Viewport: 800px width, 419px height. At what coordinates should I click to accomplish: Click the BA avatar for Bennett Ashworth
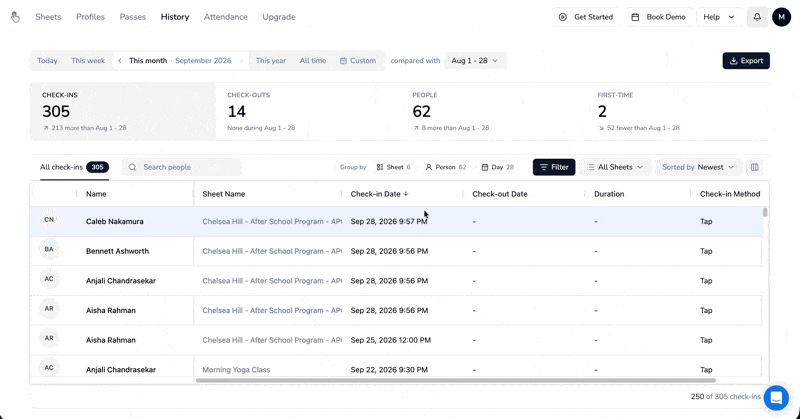click(49, 250)
